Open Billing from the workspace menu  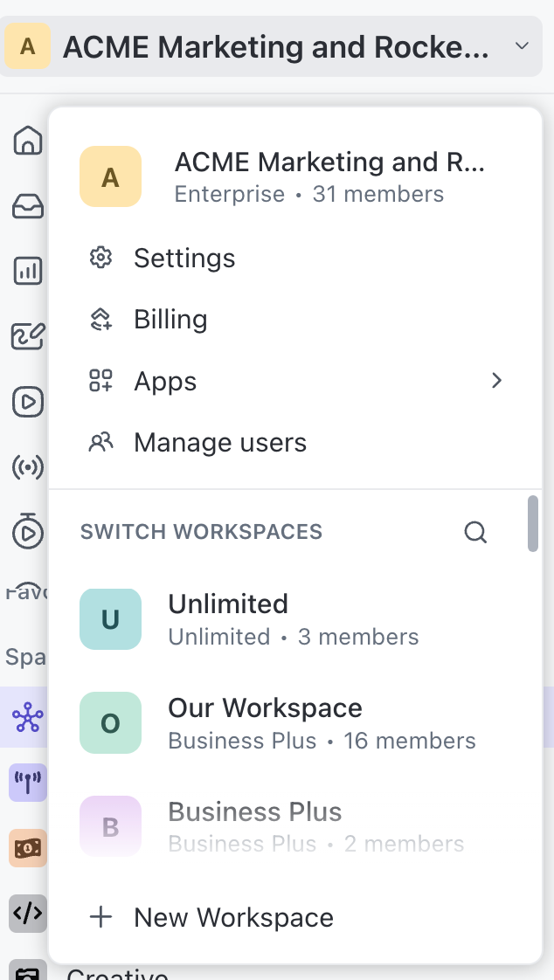[170, 320]
